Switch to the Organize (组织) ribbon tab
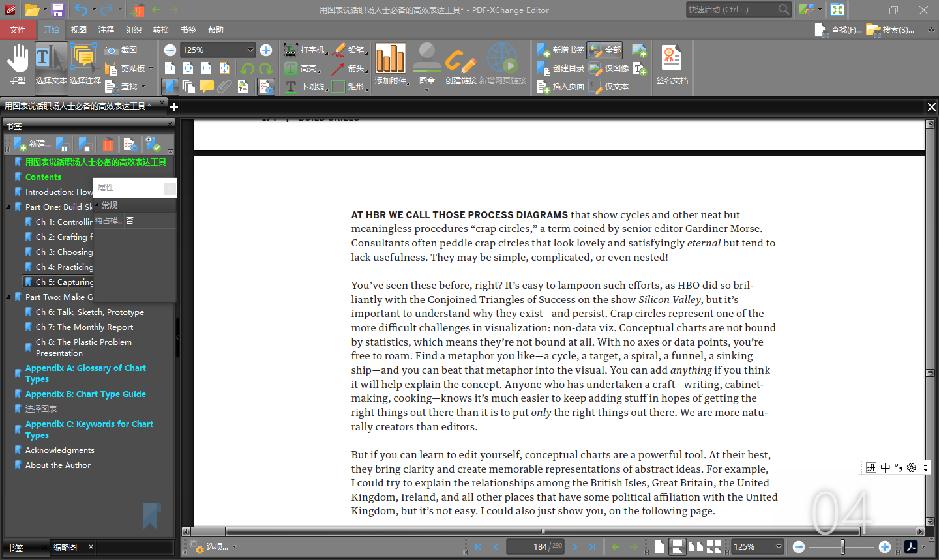 (x=134, y=30)
